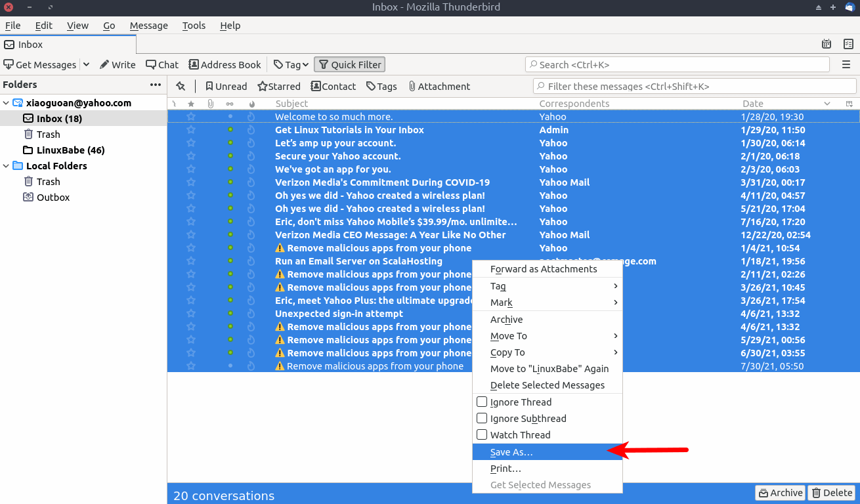Select Save As… from context menu

[x=511, y=452]
